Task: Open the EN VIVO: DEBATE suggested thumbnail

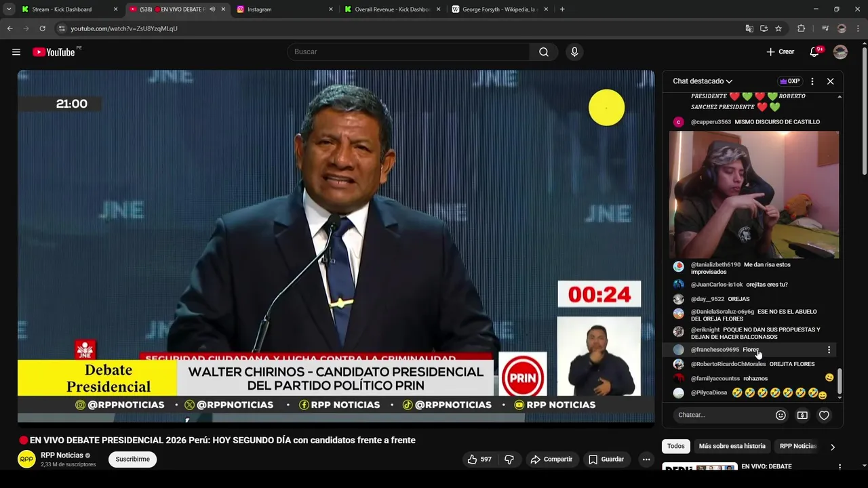Action: coord(700,467)
